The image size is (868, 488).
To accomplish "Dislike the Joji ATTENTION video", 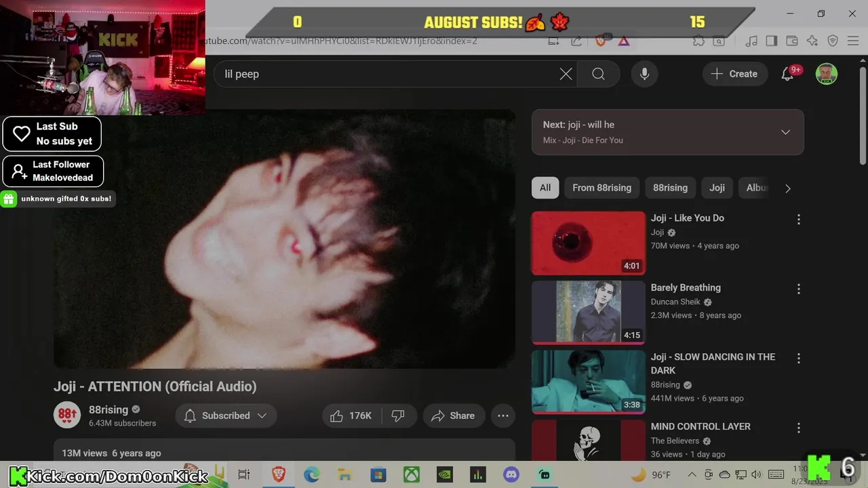I will click(399, 415).
